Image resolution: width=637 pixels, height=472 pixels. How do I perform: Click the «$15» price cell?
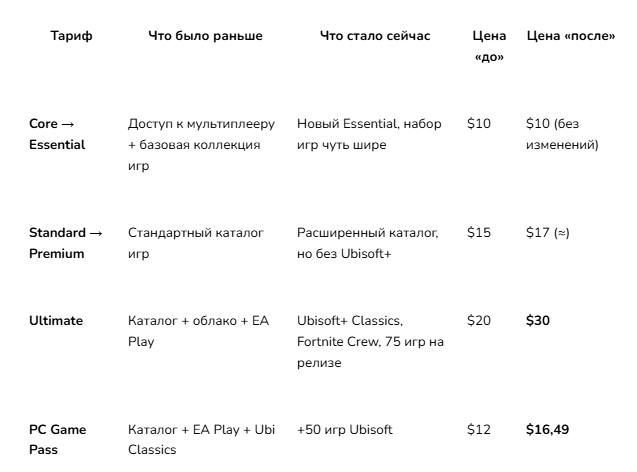click(479, 233)
